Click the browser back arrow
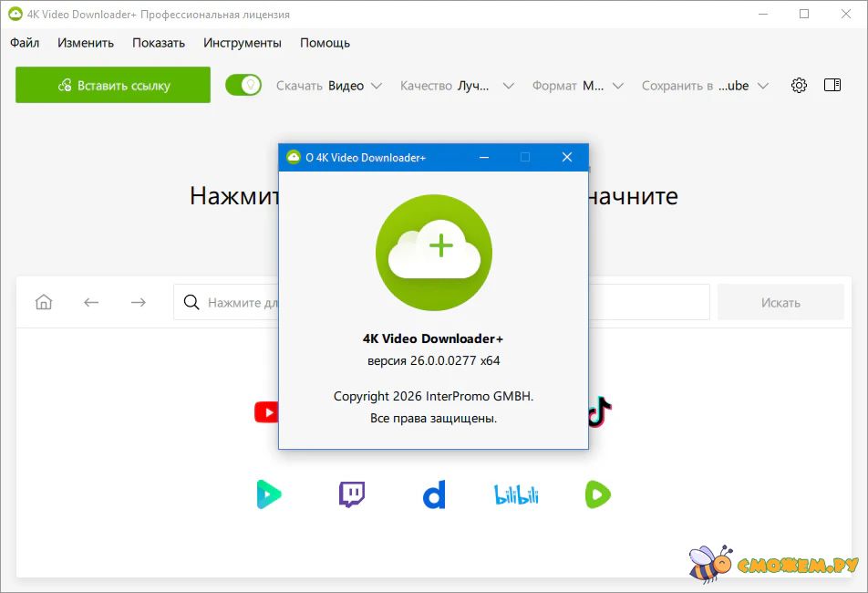The image size is (868, 593). (x=91, y=302)
